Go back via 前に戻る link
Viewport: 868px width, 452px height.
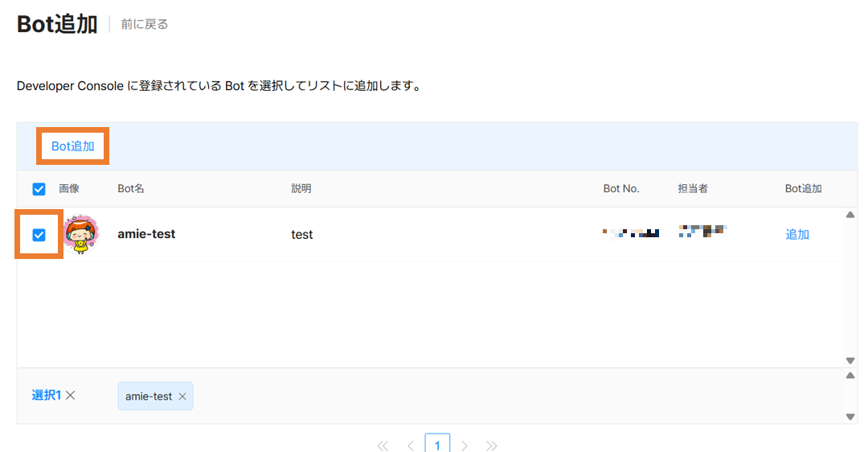145,24
